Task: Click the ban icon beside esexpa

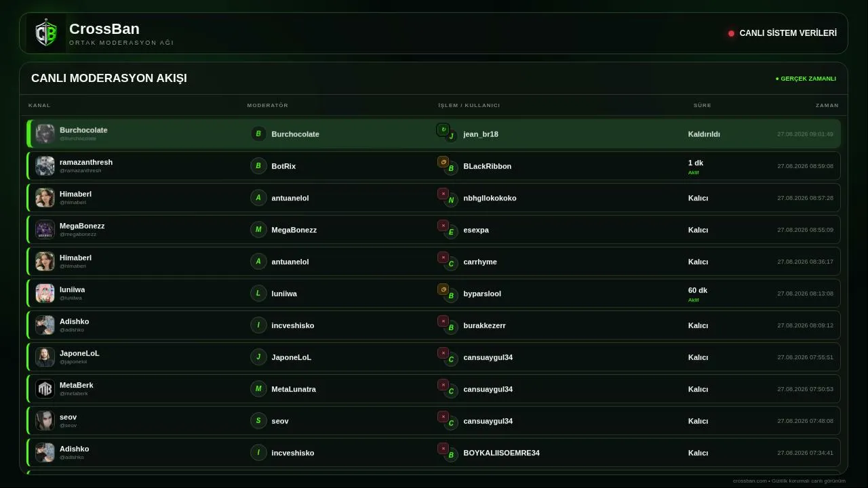Action: point(443,225)
